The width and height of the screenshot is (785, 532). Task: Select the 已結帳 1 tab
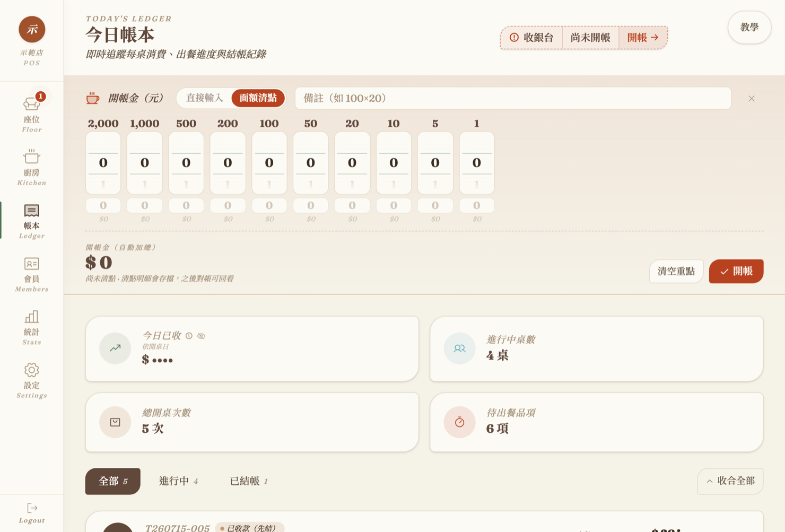click(x=249, y=481)
